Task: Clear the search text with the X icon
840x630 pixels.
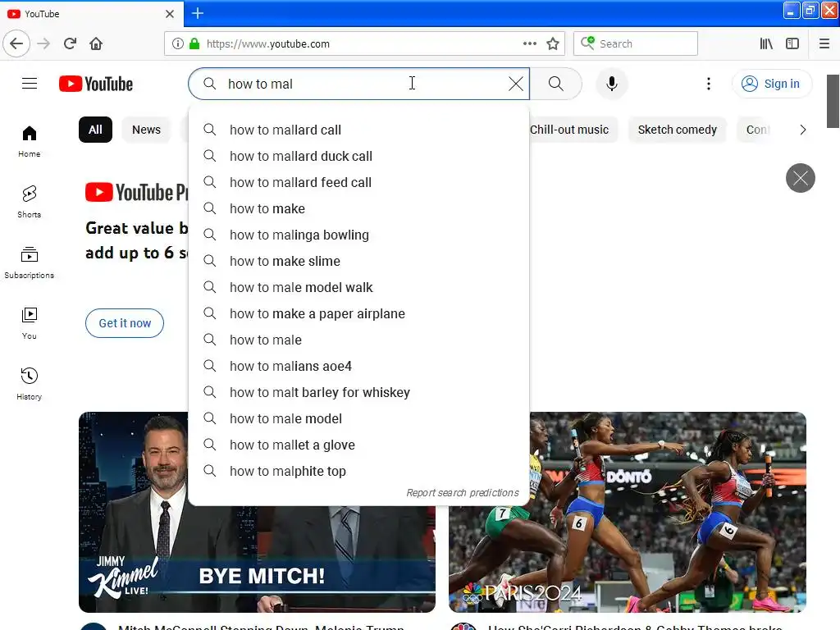Action: click(x=516, y=84)
